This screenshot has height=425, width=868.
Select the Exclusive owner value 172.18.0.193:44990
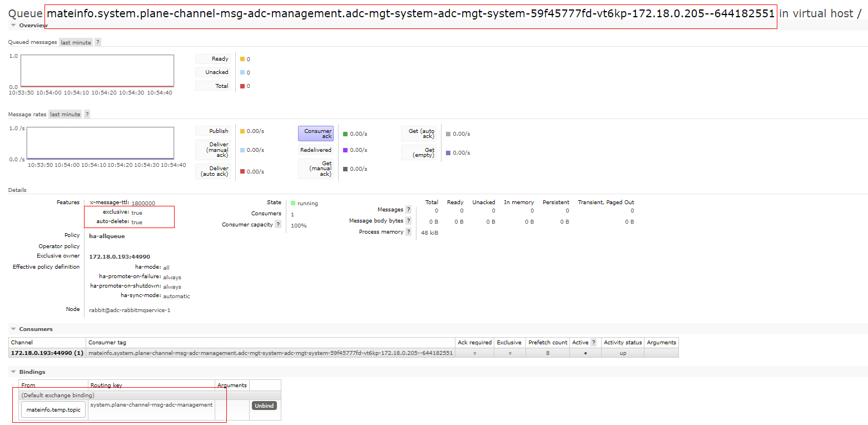pos(120,256)
